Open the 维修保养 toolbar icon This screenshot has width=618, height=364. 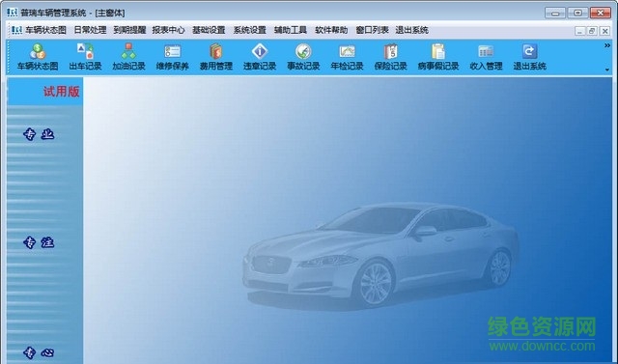coord(172,57)
